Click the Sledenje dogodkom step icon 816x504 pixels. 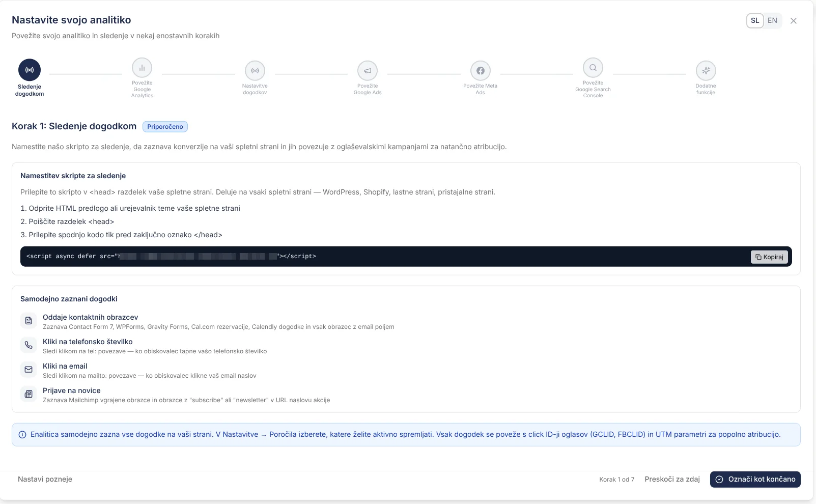30,70
